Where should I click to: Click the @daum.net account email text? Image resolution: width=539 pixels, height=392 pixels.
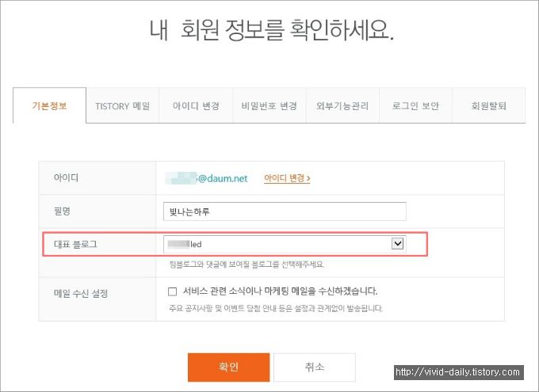206,178
